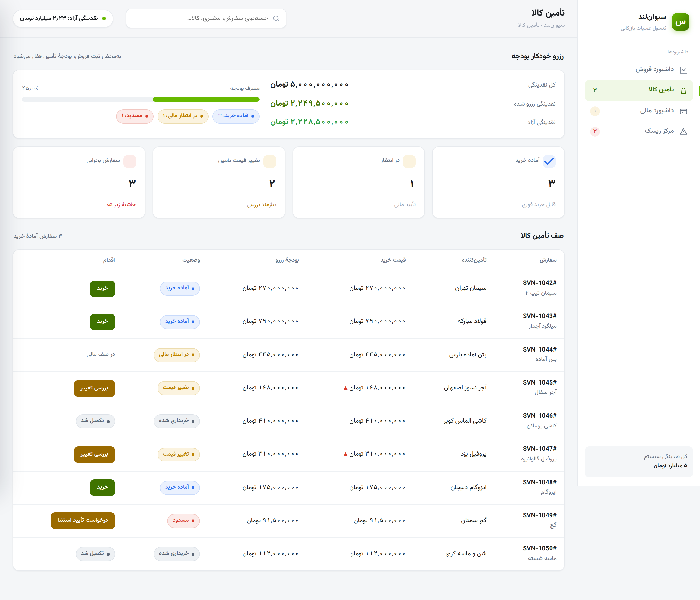This screenshot has height=600, width=700.
Task: Click the مسدود: ۱ budget chip
Action: tap(135, 116)
